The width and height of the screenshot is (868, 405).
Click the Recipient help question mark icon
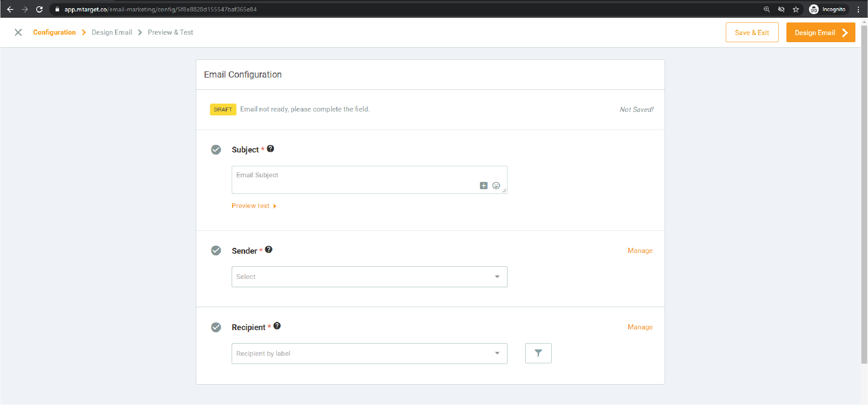(x=277, y=326)
